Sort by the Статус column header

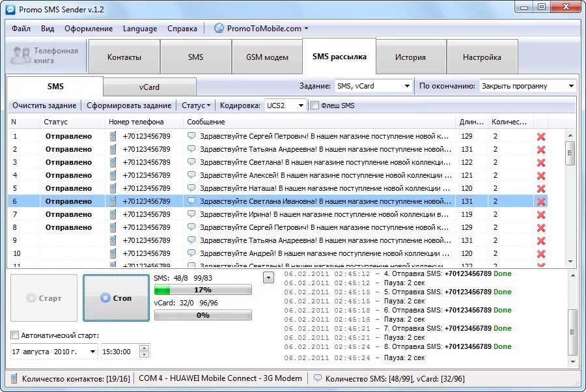tap(72, 122)
